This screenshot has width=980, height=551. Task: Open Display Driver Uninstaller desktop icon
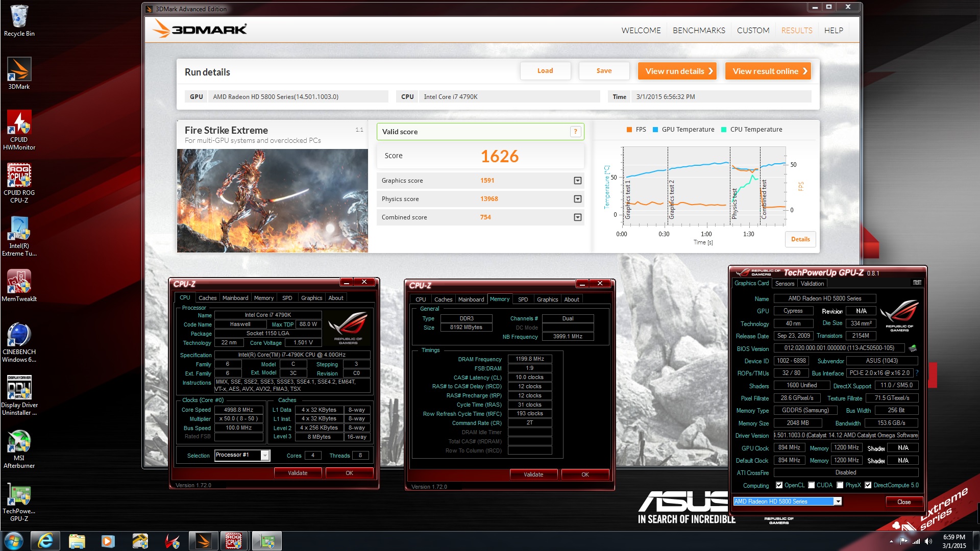[x=19, y=396]
